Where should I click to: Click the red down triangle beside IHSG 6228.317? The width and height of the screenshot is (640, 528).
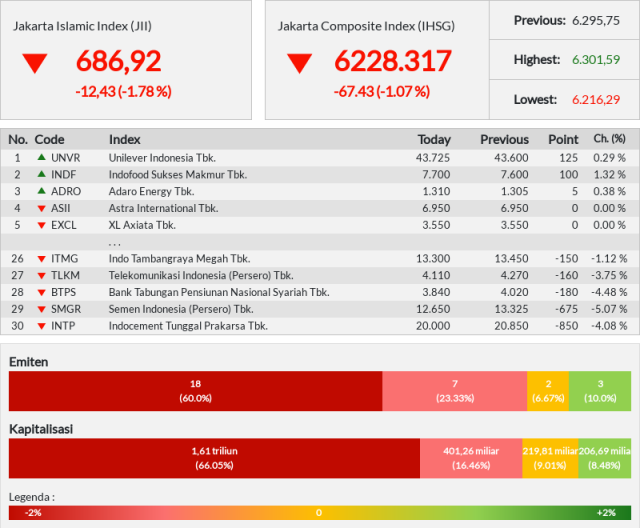(x=300, y=64)
